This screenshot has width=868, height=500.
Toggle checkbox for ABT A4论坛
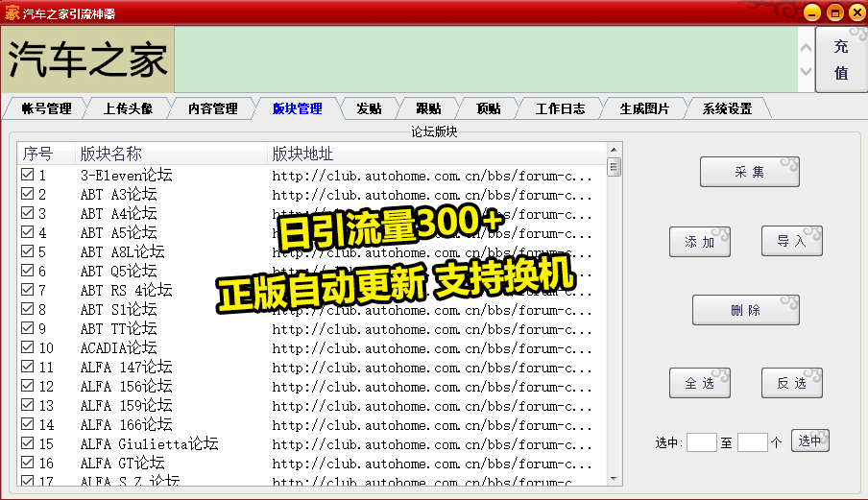[27, 213]
